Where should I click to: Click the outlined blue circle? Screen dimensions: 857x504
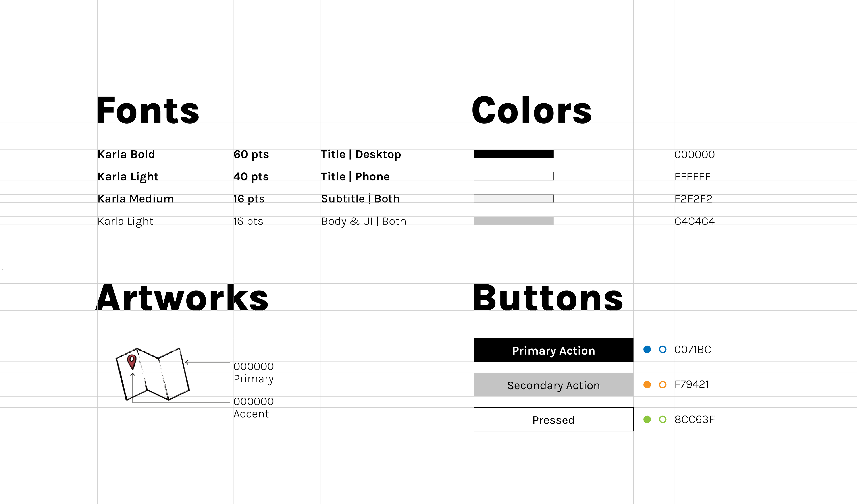[662, 349]
